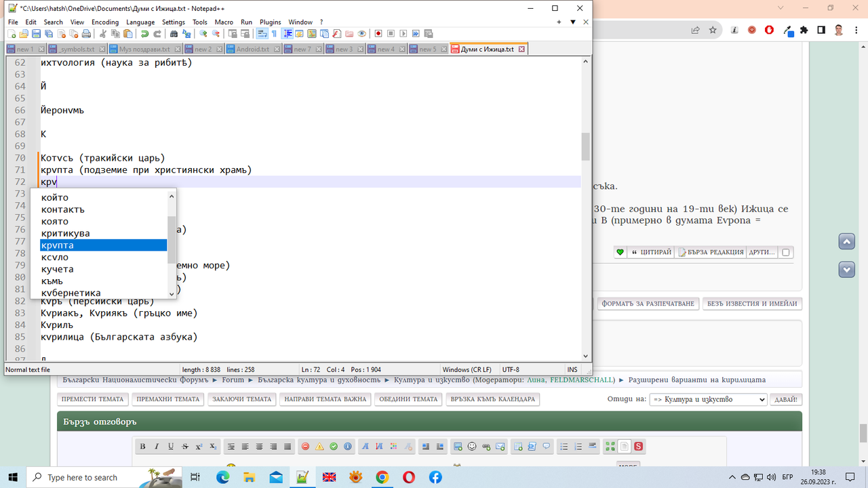
Task: Click the Notepad++ vertical scrollbar thumb
Action: click(586, 146)
